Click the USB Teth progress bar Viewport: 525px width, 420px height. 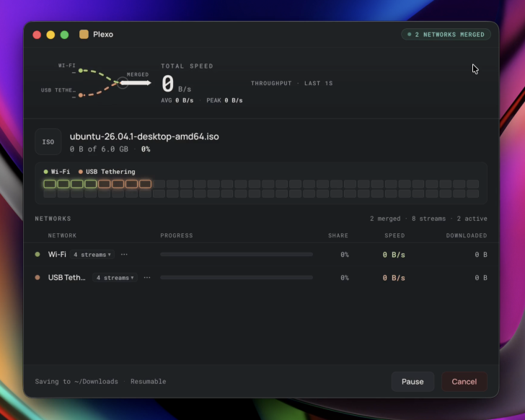pyautogui.click(x=237, y=278)
